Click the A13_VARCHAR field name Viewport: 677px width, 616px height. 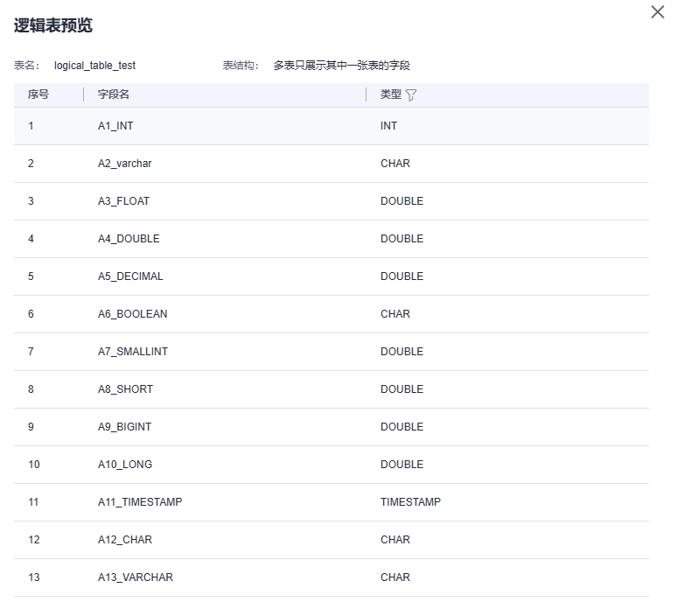pos(136,577)
